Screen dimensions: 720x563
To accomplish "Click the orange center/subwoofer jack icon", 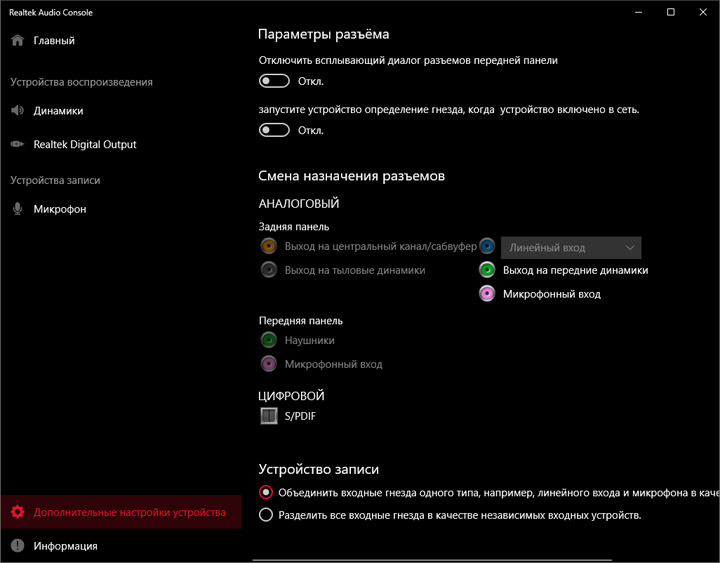I will [268, 246].
